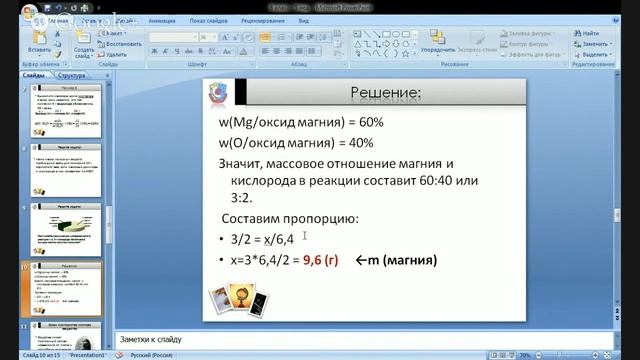Align text center
Image resolution: width=640 pixels, height=360 pixels.
(x=277, y=51)
